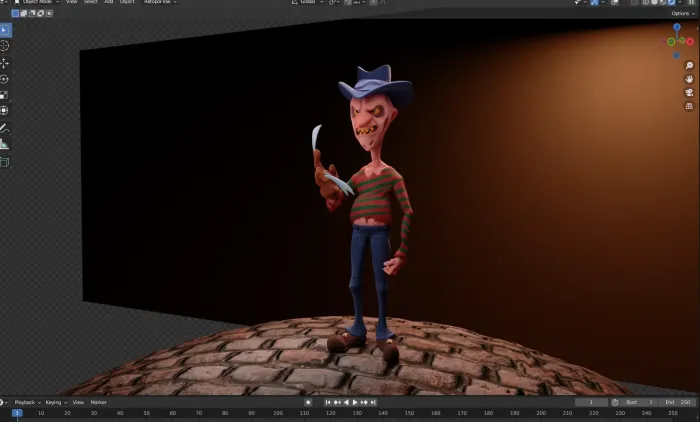Toggle X-ray mode
Viewport: 700px width, 422px height.
(634, 2)
